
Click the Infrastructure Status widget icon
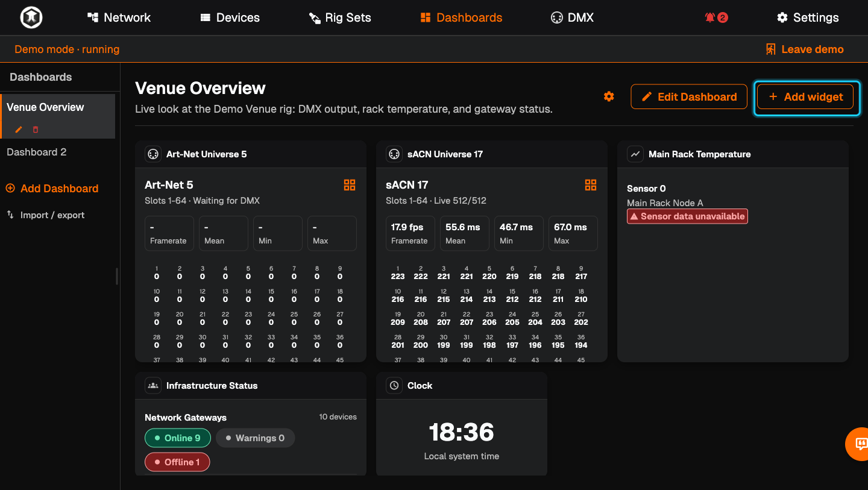coord(153,386)
